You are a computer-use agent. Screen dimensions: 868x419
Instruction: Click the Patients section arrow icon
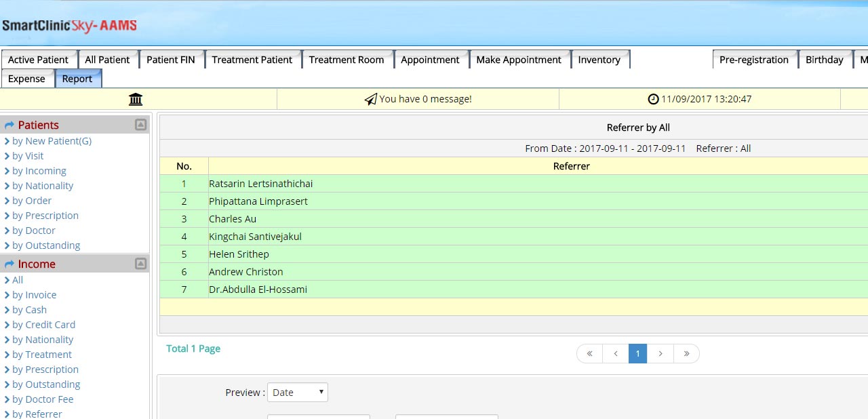(9, 125)
